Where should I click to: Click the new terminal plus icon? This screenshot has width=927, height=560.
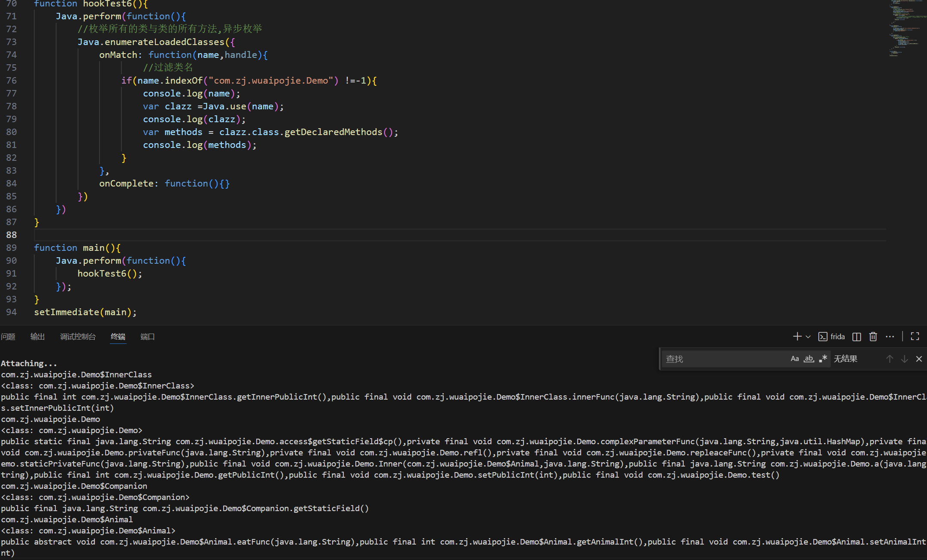point(797,337)
